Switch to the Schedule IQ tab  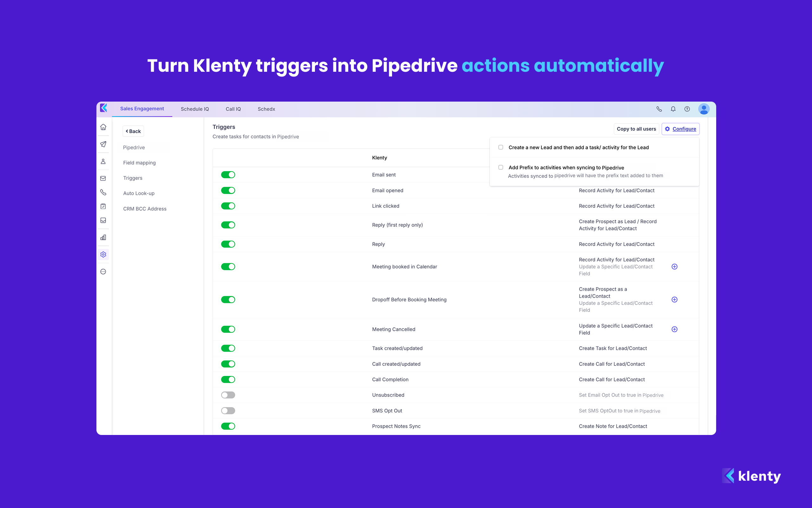pos(195,109)
